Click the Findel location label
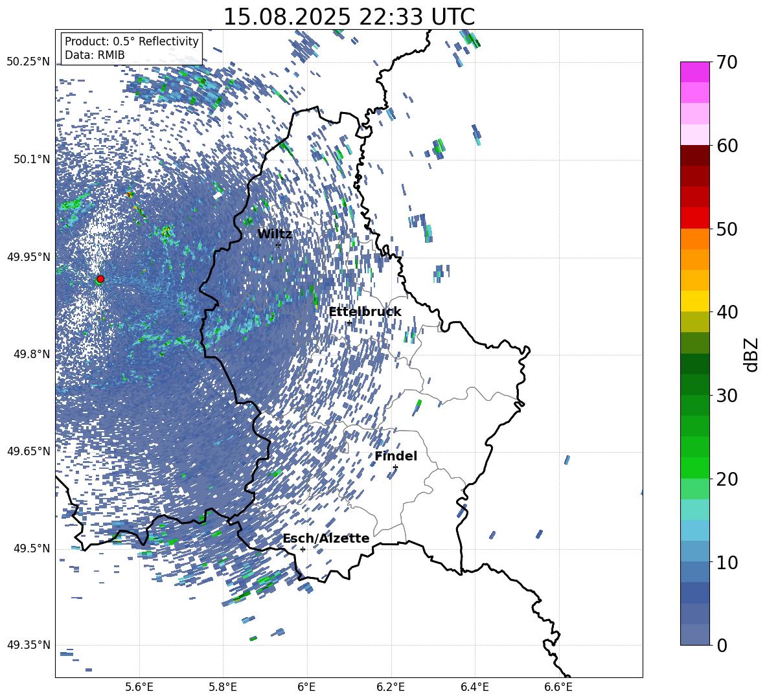This screenshot has height=700, width=767. click(396, 456)
